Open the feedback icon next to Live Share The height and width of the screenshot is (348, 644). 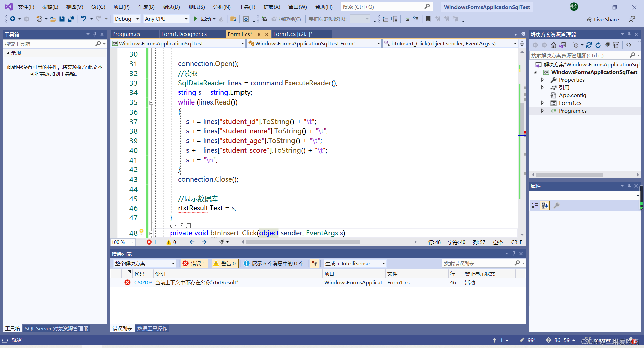click(x=632, y=19)
